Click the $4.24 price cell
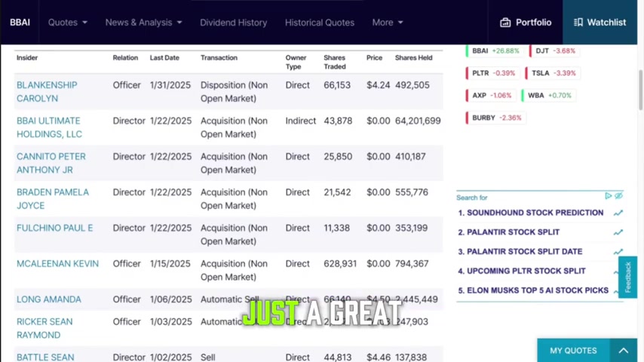644x362 pixels. coord(379,85)
